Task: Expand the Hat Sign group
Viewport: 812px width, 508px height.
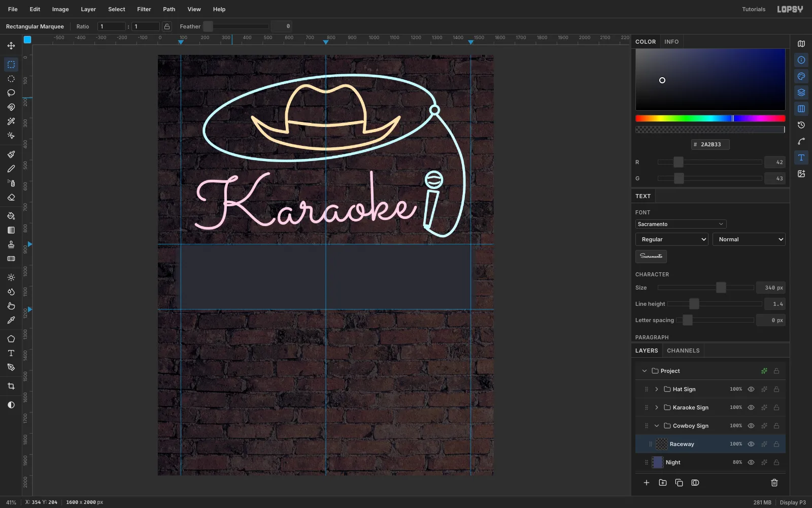Action: [657, 389]
